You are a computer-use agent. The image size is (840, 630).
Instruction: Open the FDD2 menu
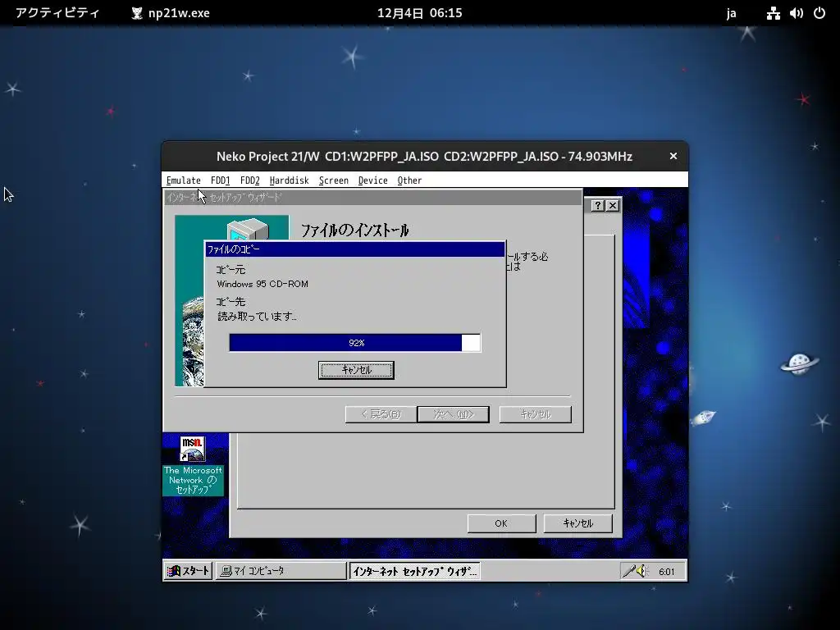[249, 180]
